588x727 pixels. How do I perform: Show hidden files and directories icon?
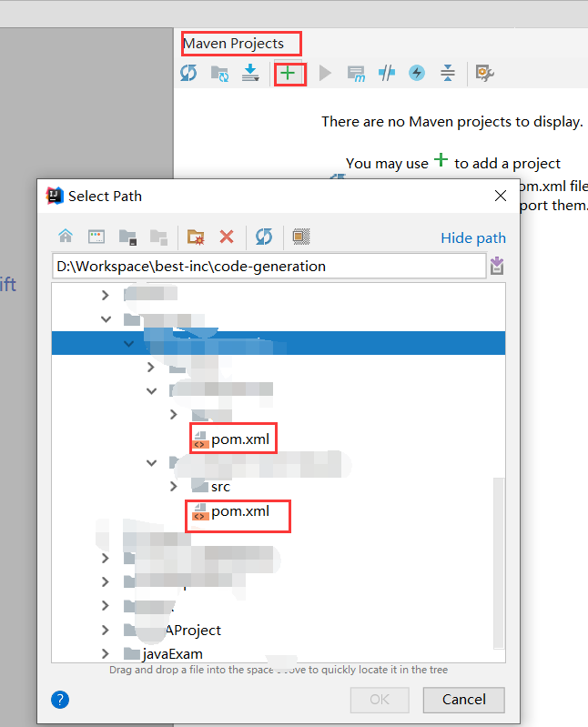[301, 237]
